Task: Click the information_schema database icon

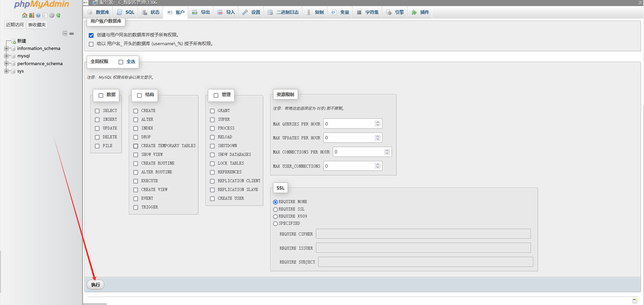Action: coord(13,49)
